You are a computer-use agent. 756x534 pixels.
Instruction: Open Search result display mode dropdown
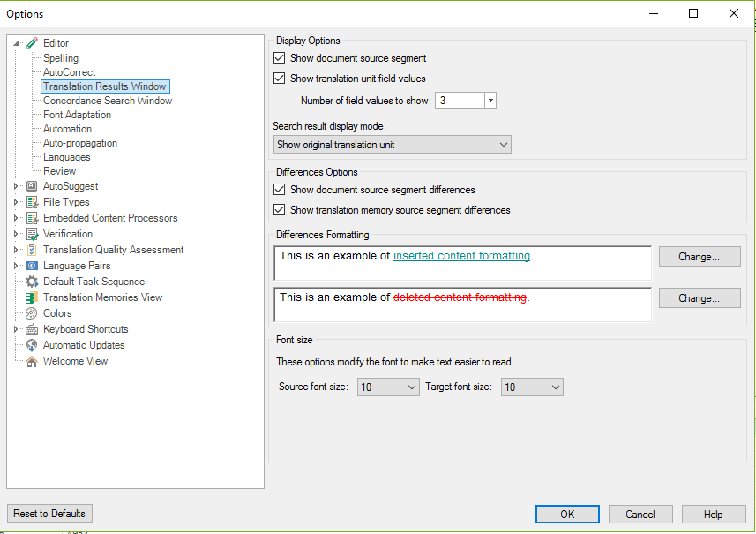392,145
